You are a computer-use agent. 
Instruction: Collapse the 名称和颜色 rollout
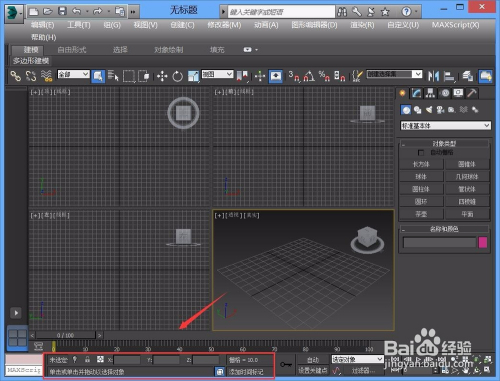click(444, 229)
